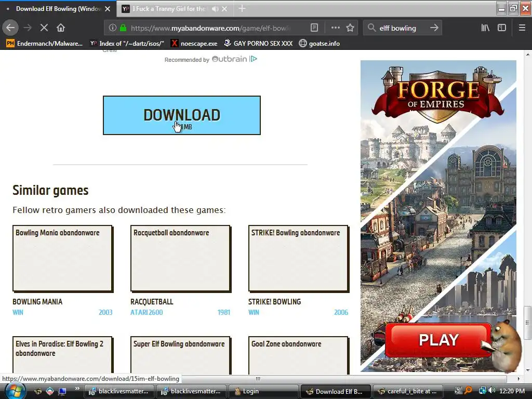Switch to the Login taskbar window

pyautogui.click(x=263, y=391)
